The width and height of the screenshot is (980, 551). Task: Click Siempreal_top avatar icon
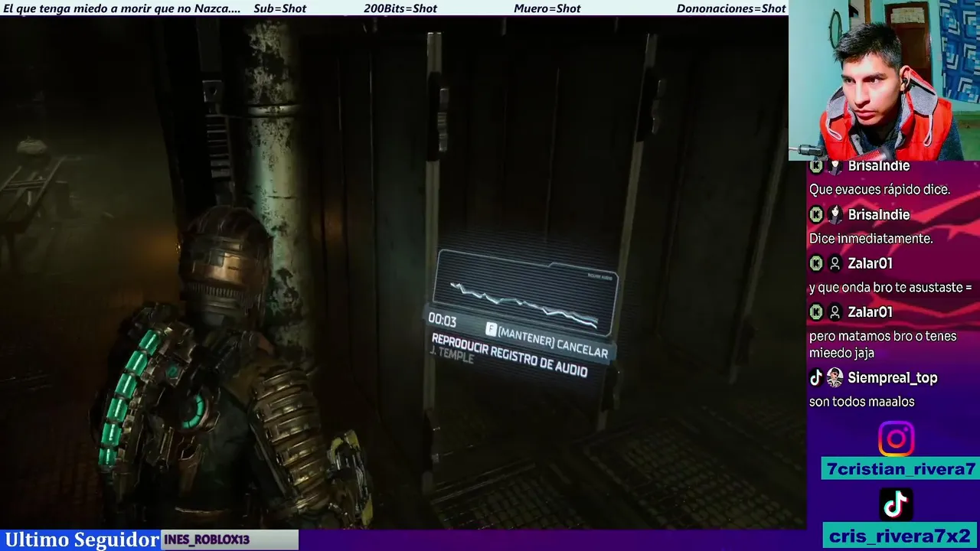click(835, 377)
